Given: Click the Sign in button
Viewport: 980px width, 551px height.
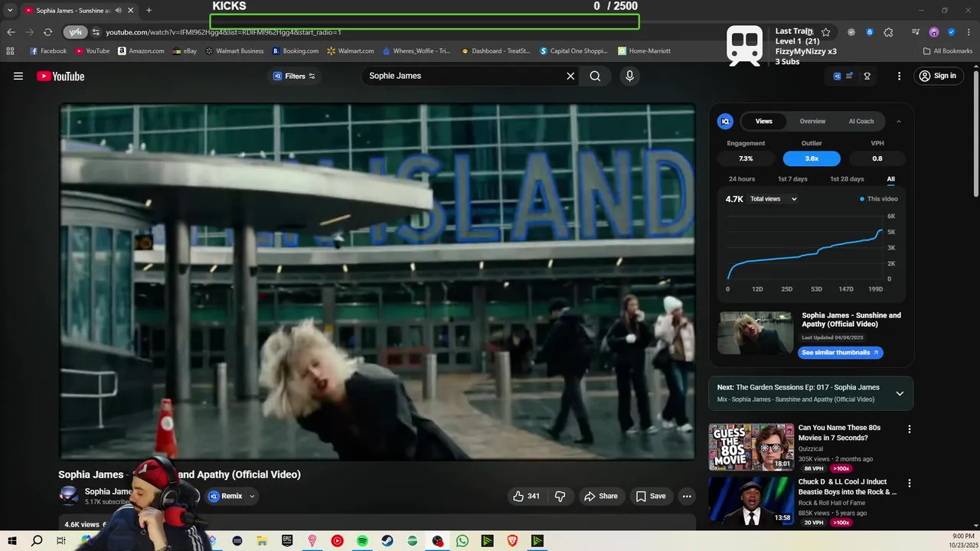Looking at the screenshot, I should pos(938,76).
